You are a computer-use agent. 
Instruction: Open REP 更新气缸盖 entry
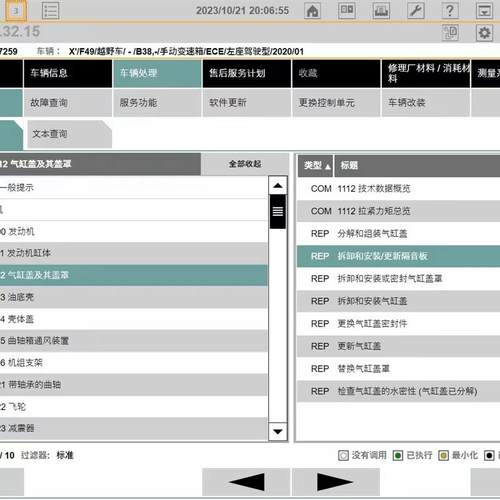pyautogui.click(x=398, y=346)
